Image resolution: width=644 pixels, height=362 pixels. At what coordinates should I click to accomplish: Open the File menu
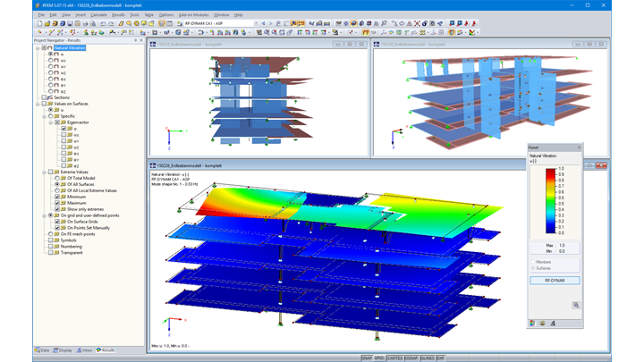(41, 15)
